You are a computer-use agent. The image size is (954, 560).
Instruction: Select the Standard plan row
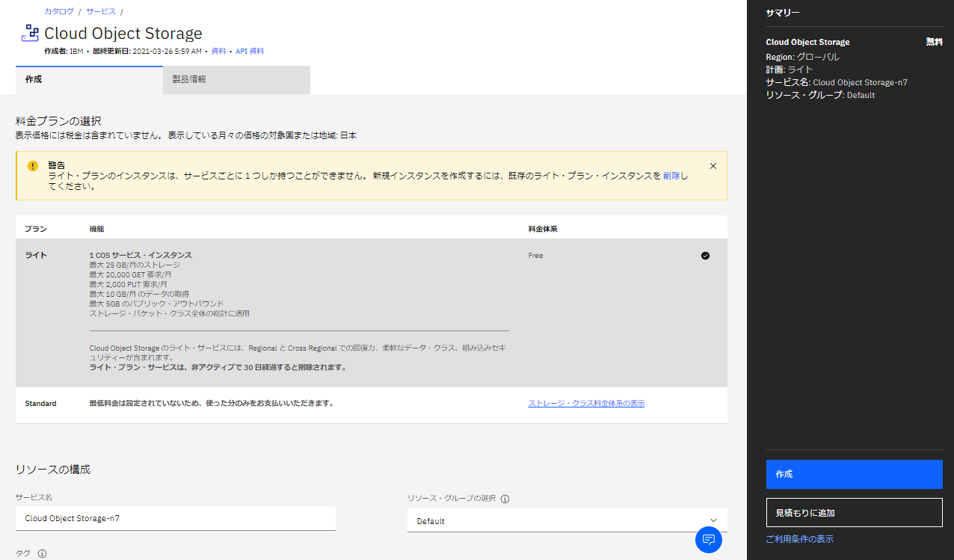click(372, 404)
